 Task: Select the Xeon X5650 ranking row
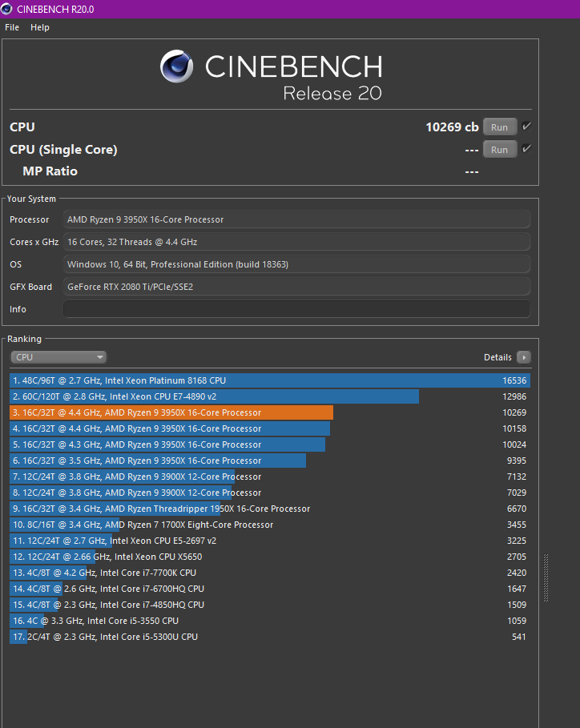coord(270,557)
